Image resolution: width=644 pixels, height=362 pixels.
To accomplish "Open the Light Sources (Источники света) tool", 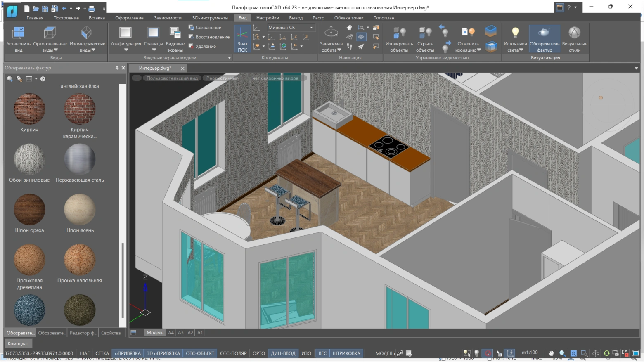I will pyautogui.click(x=515, y=33).
